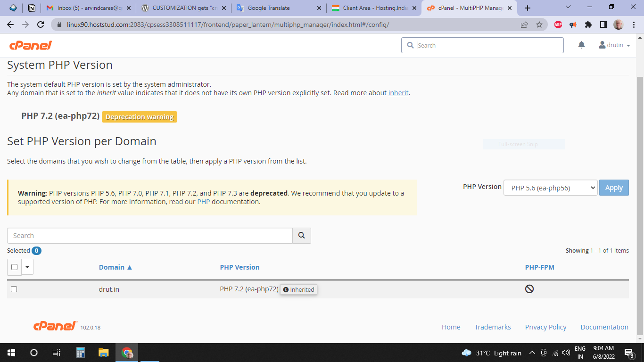Viewport: 644px width, 362px height.
Task: Open the Chrome three-dot menu
Action: (633, 25)
